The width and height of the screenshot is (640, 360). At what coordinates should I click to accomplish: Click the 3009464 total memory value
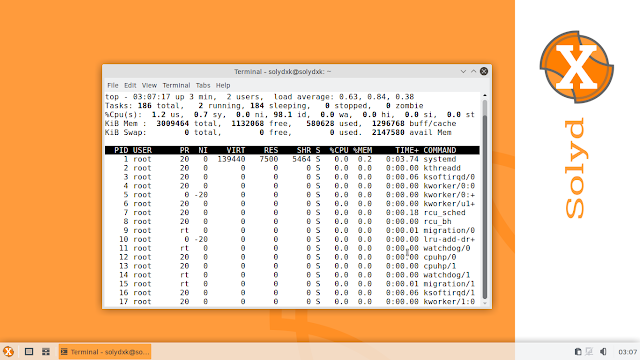point(173,123)
